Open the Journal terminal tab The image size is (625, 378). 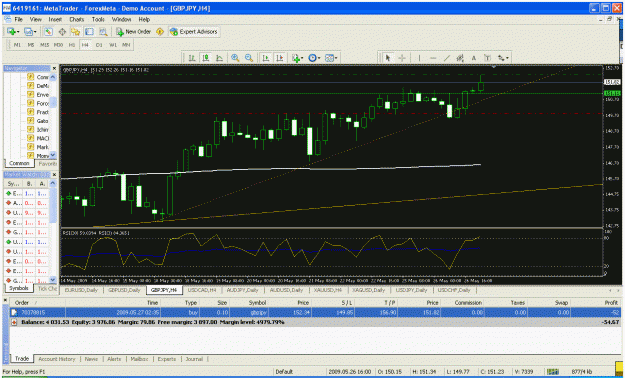pos(194,359)
